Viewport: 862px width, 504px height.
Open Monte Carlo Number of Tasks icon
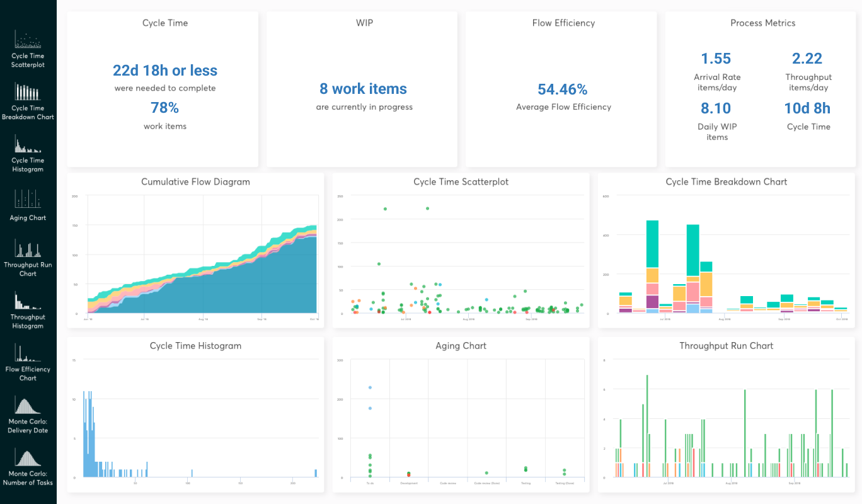(28, 459)
